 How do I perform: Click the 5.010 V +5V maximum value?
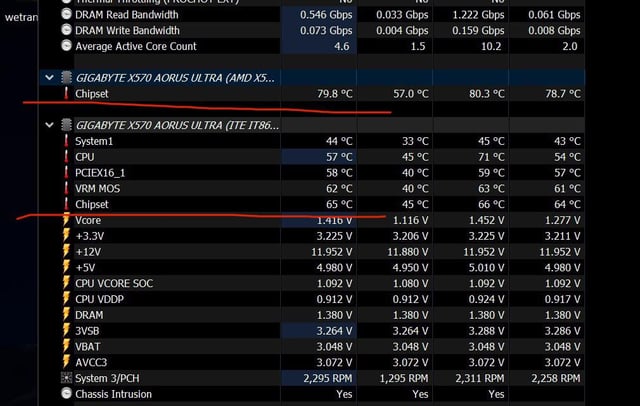[x=487, y=268]
